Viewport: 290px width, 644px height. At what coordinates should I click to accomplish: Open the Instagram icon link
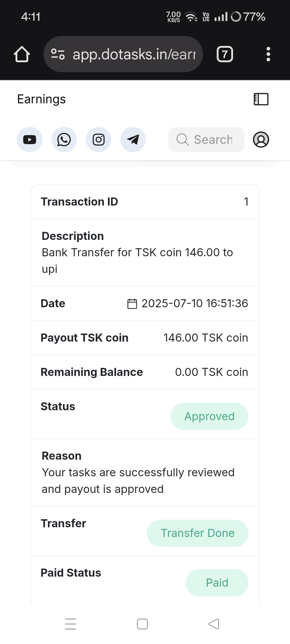(99, 140)
